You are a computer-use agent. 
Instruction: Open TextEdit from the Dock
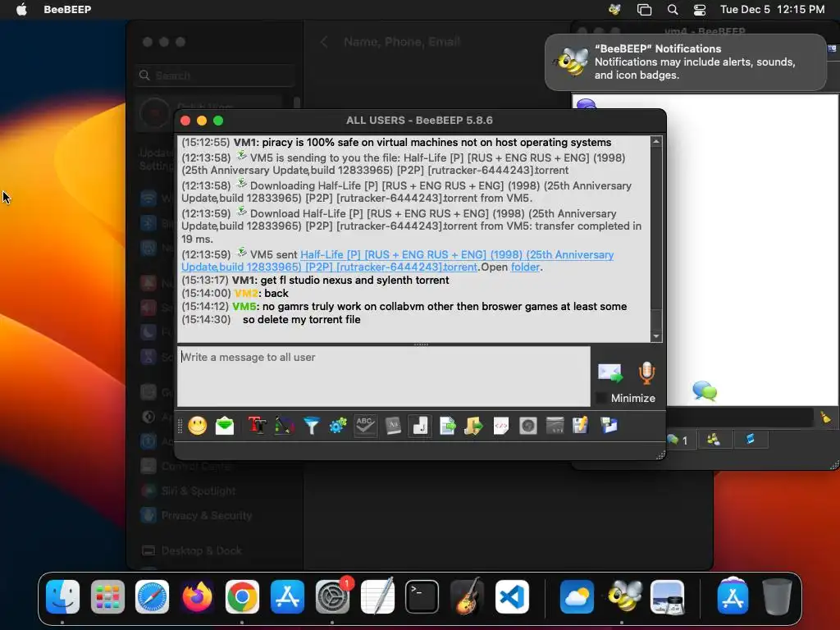[x=377, y=597]
